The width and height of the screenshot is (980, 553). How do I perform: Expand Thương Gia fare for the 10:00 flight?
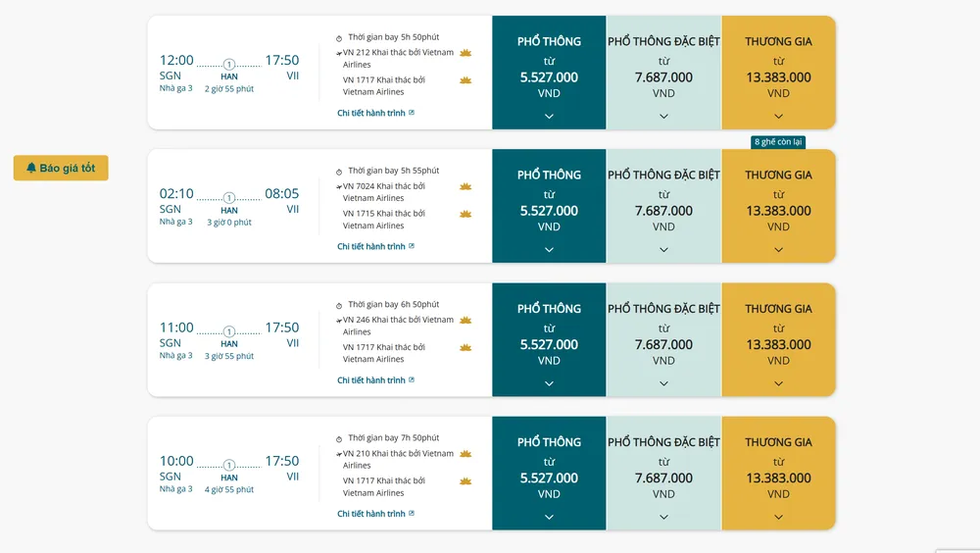tap(778, 517)
